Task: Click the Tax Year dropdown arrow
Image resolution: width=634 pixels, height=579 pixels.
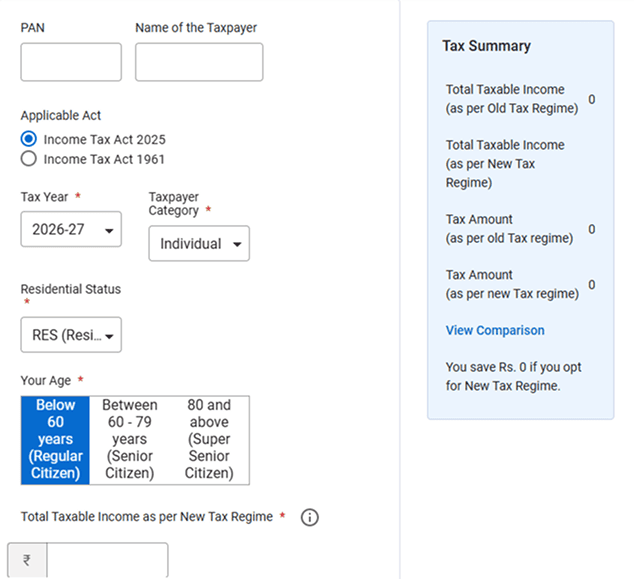Action: [x=109, y=230]
